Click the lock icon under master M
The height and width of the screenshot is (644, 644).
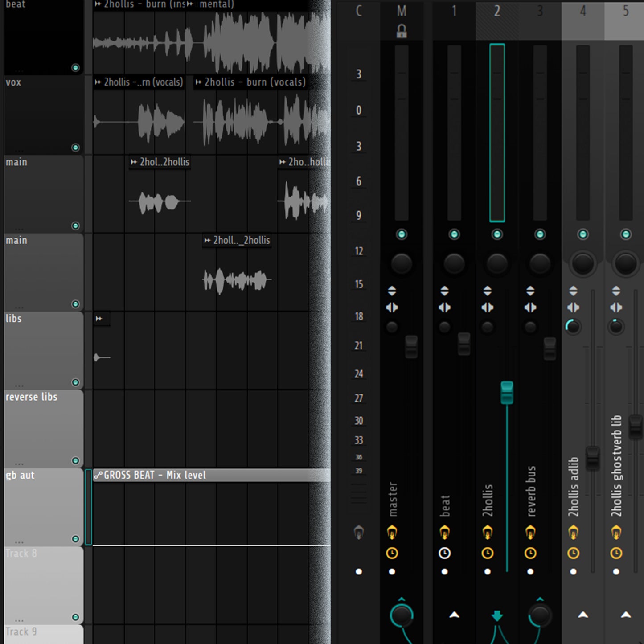(402, 31)
